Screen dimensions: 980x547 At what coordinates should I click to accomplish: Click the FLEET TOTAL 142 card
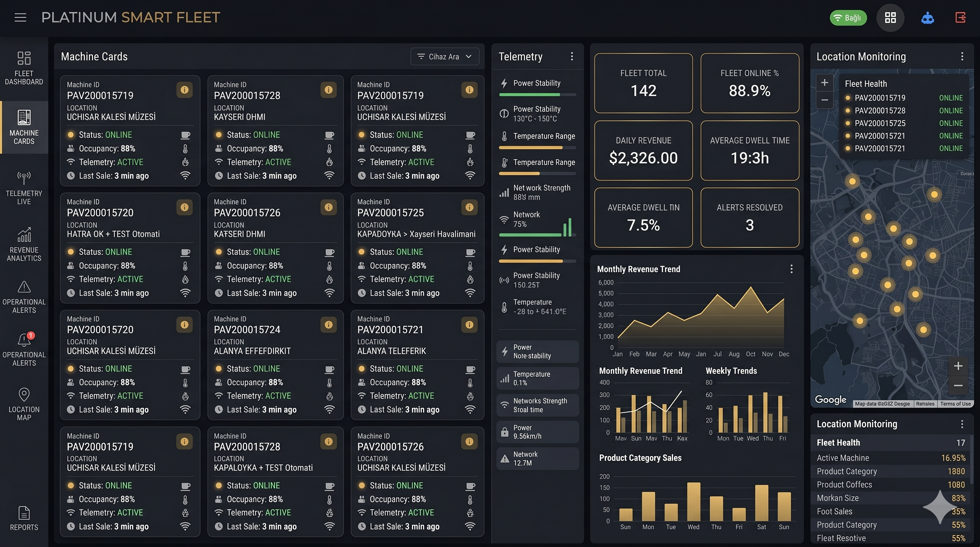[x=643, y=83]
